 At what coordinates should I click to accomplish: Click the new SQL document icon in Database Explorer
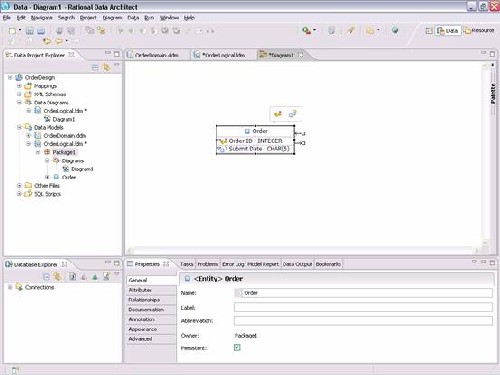tap(73, 277)
